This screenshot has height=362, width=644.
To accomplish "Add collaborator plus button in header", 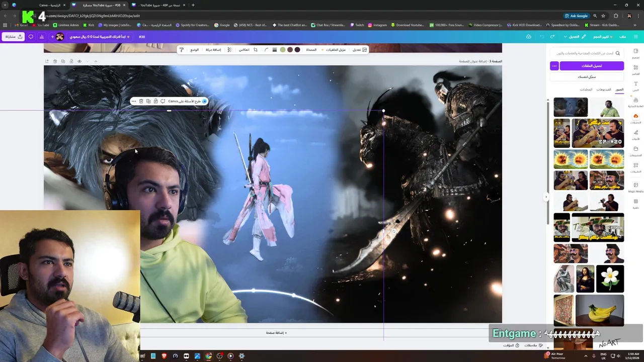I will tap(52, 37).
